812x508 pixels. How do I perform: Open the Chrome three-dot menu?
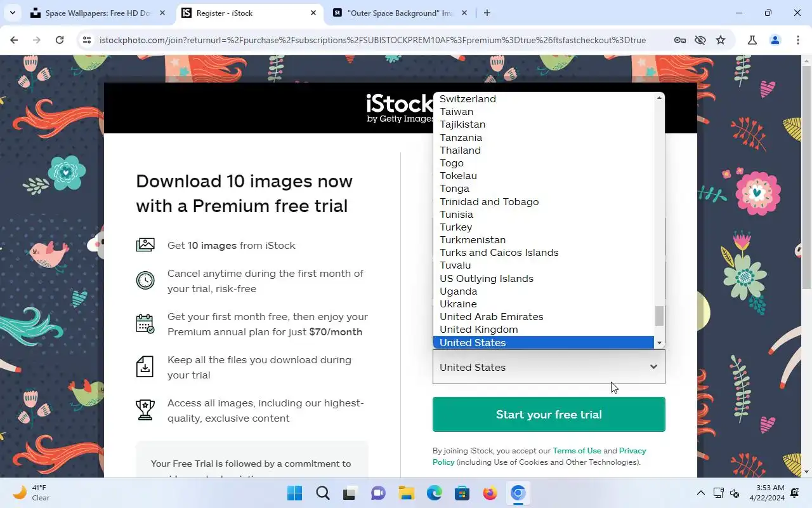click(798, 40)
